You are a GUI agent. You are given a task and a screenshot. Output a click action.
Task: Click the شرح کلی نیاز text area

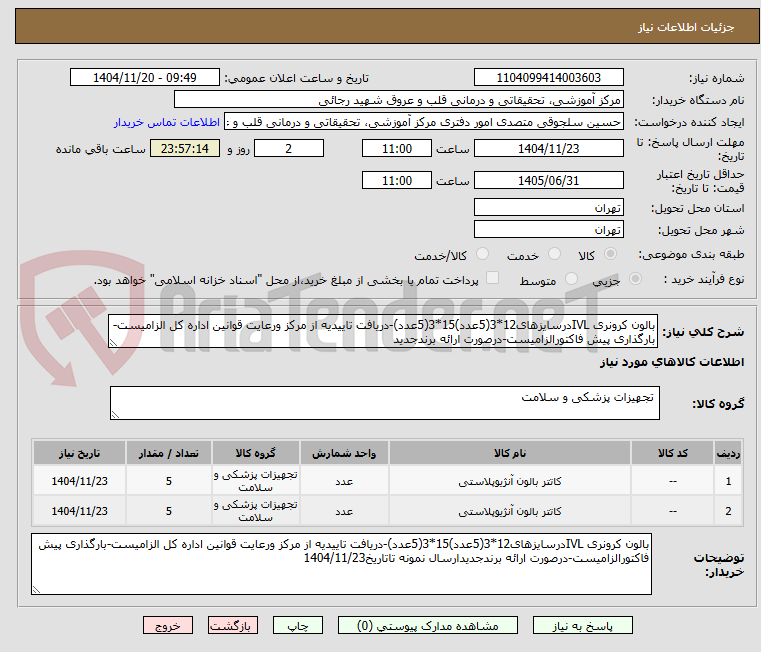click(383, 331)
